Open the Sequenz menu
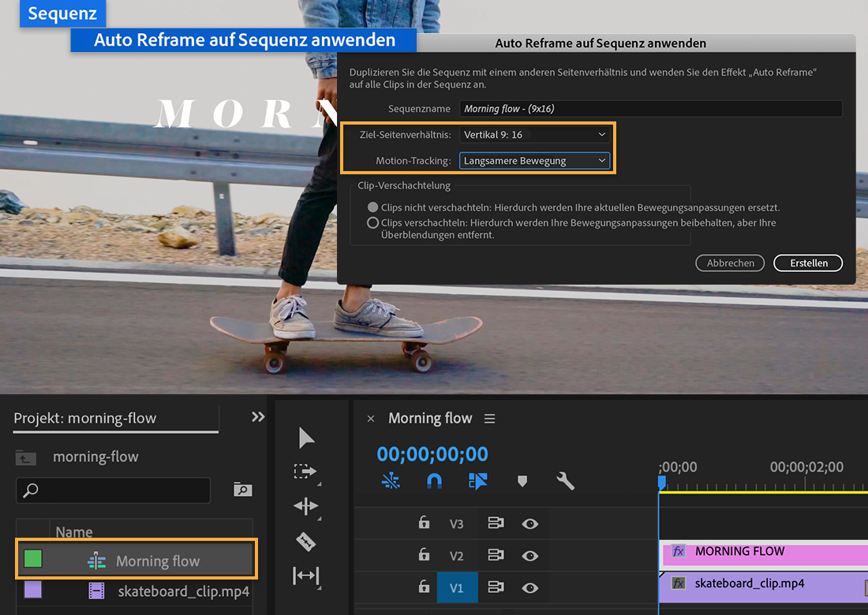The height and width of the screenshot is (615, 868). click(62, 13)
